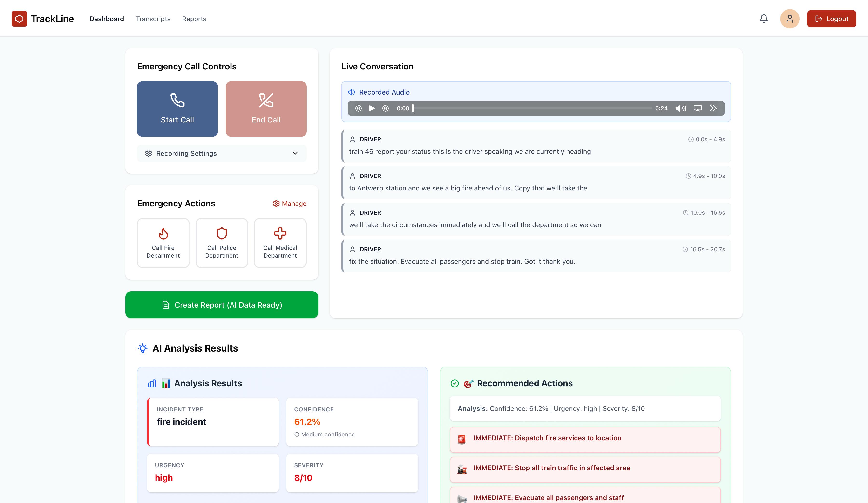Click timestamp 0.0s - 4.9s
868x503 pixels.
706,139
